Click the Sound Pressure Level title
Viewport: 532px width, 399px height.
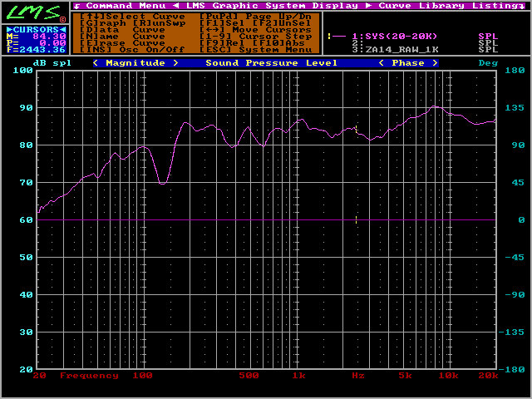click(272, 63)
